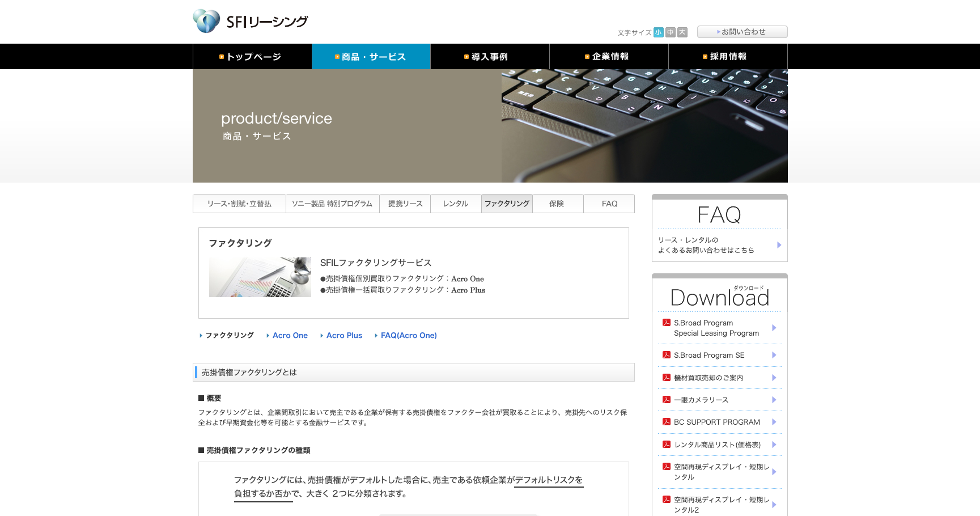Download S.Broad Program SE document

pyautogui.click(x=709, y=355)
